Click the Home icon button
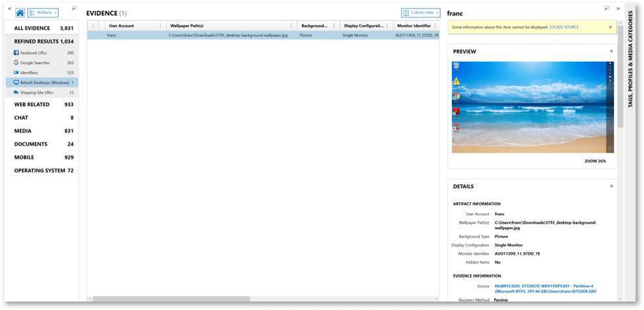This screenshot has width=644, height=310. pyautogui.click(x=20, y=12)
